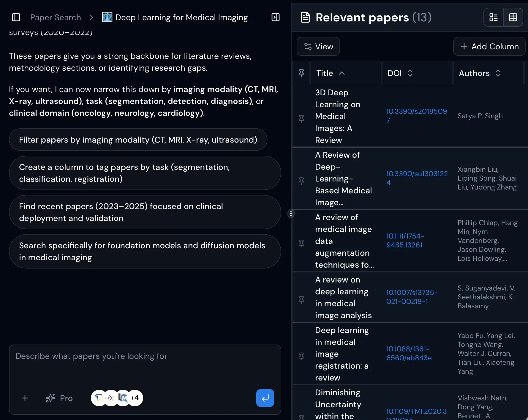Screen dimensions: 528x420
Task: Open the Pro sparkle icon in the composer
Action: (51, 398)
